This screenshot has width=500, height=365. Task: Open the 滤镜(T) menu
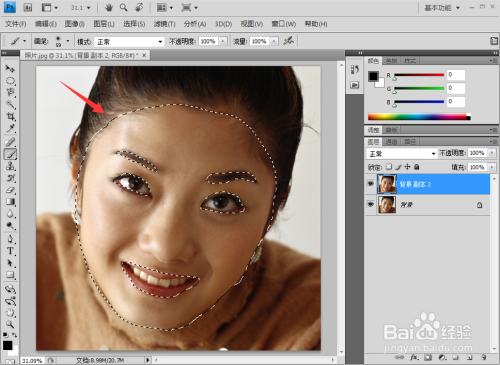(164, 24)
